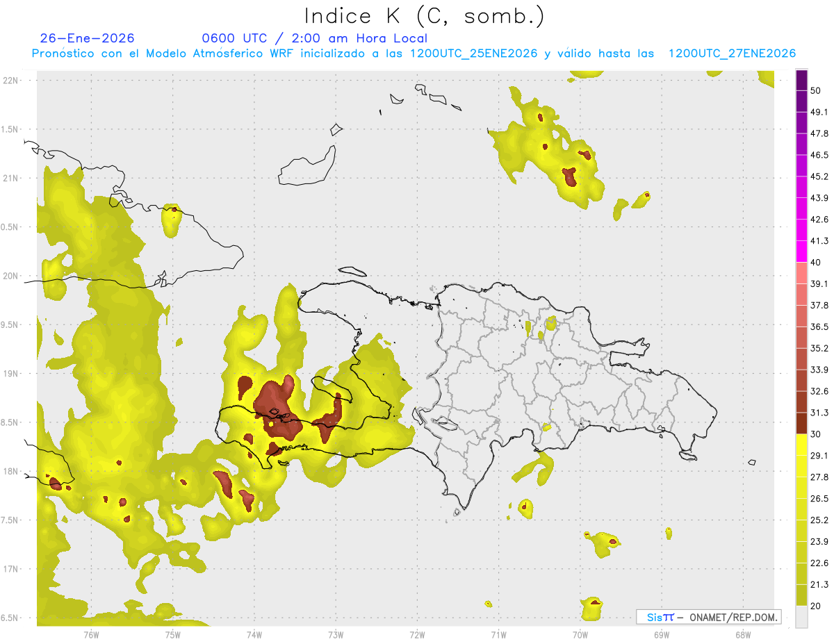Click the '18N' latitude label

[x=11, y=471]
